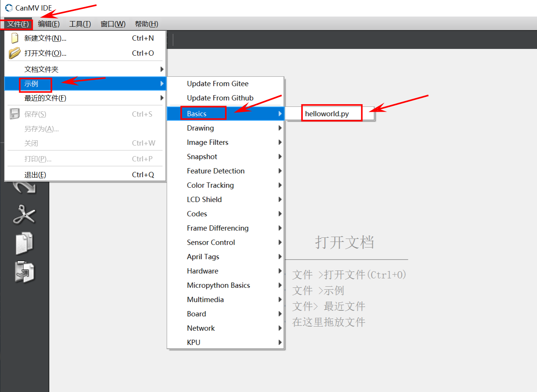537x392 pixels.
Task: Open the helloworld.py example
Action: (x=327, y=114)
